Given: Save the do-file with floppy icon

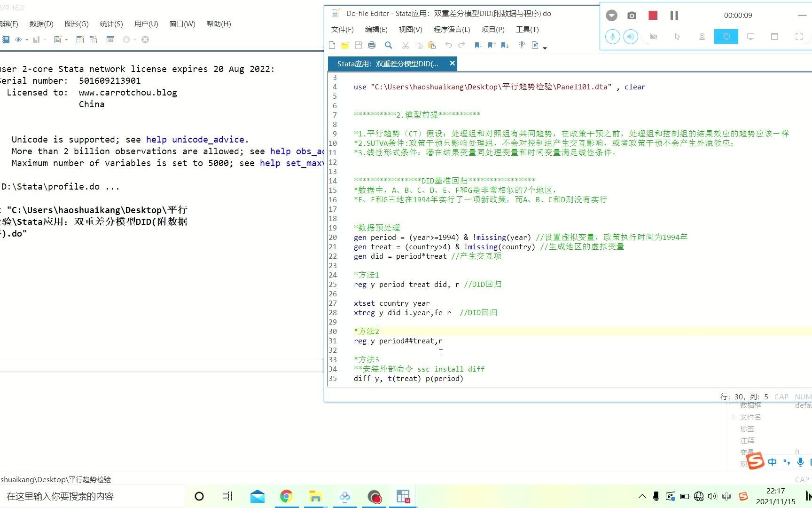Looking at the screenshot, I should tap(359, 45).
